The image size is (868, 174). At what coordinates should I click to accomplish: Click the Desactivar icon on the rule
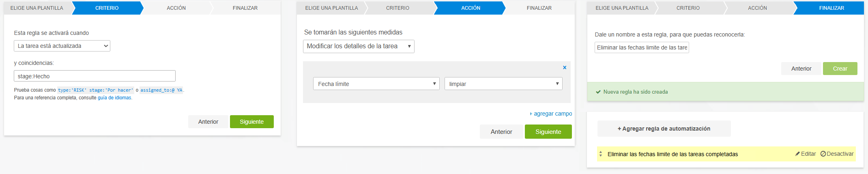point(823,154)
